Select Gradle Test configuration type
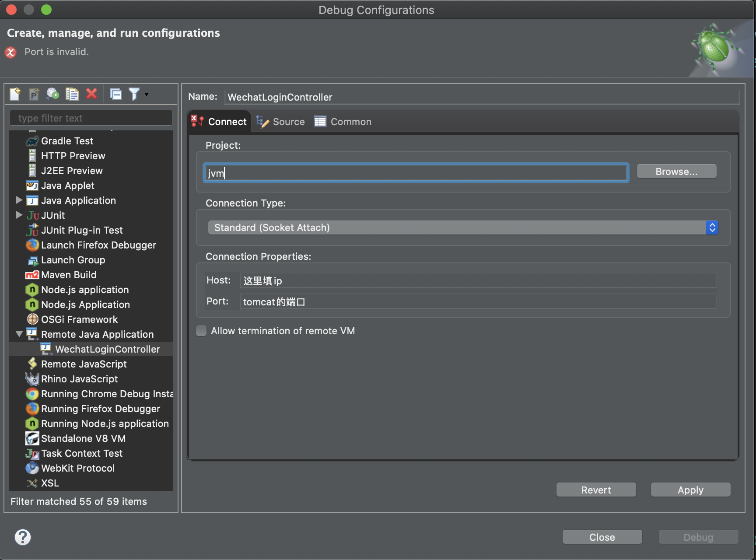This screenshot has height=560, width=756. pos(67,141)
